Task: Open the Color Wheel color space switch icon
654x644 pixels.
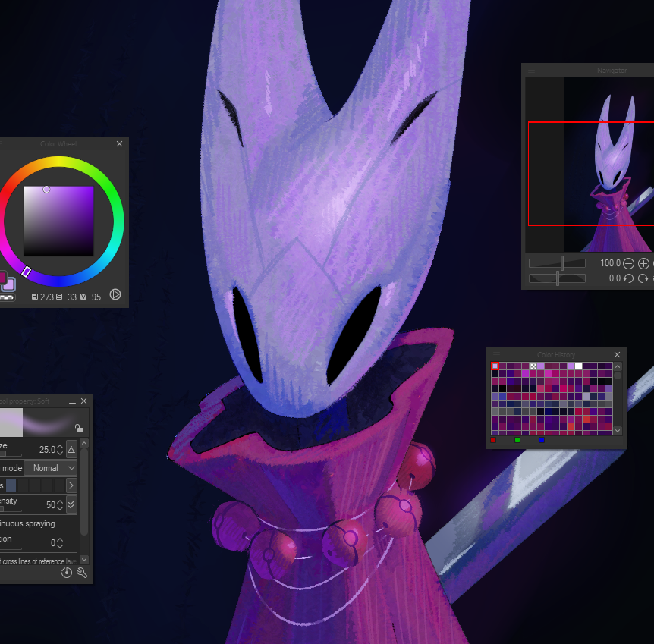Action: 115,294
